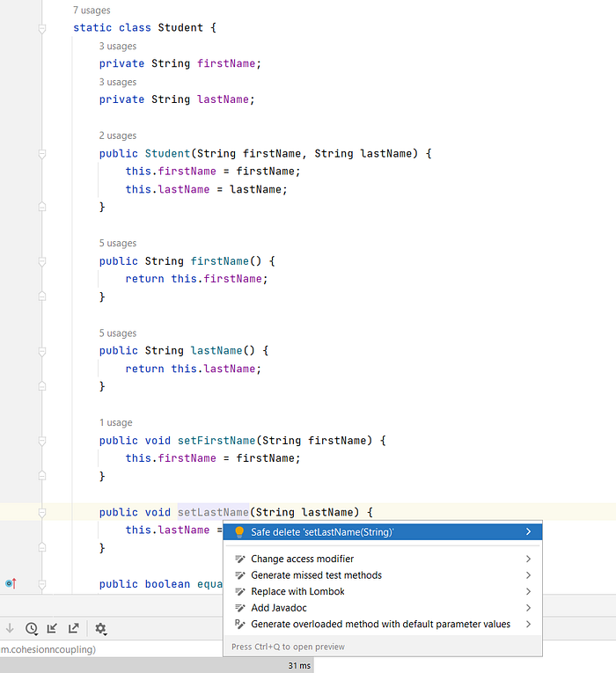Expand the Generate overloaded method submenu arrow

528,624
